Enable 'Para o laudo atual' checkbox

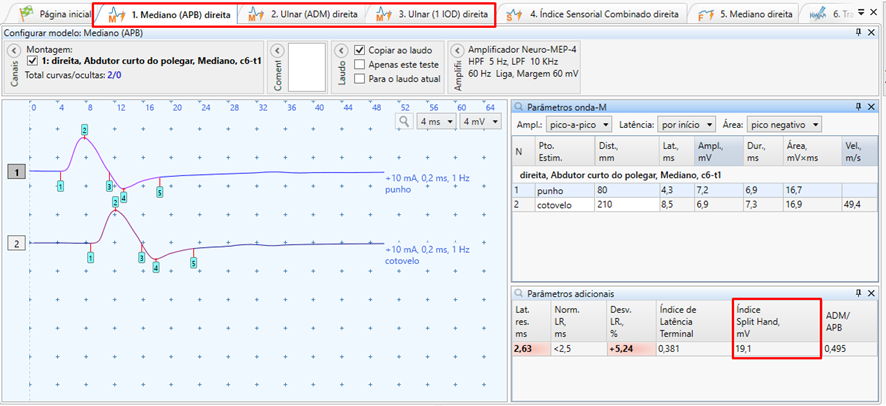coord(359,79)
